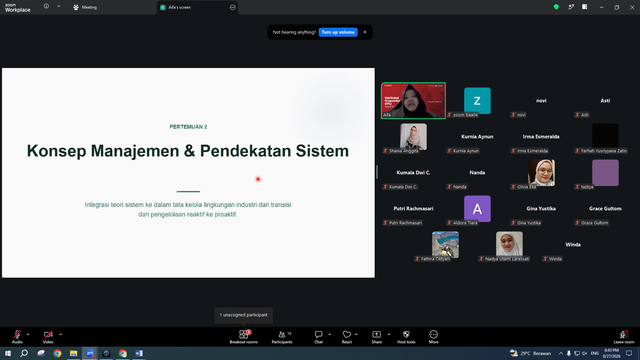This screenshot has width=640, height=360.
Task: Open the weather widget showing 29°C Berawan
Action: (530, 353)
